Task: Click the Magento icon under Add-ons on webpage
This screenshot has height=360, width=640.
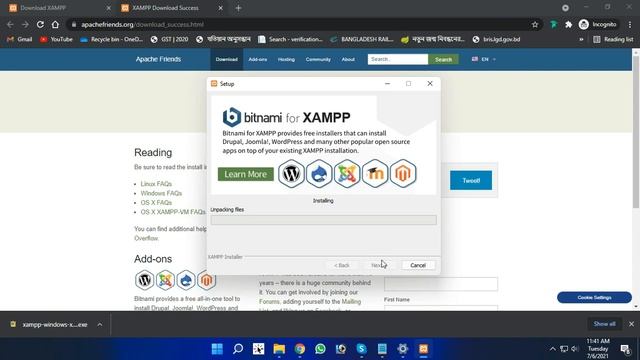Action: (x=207, y=280)
